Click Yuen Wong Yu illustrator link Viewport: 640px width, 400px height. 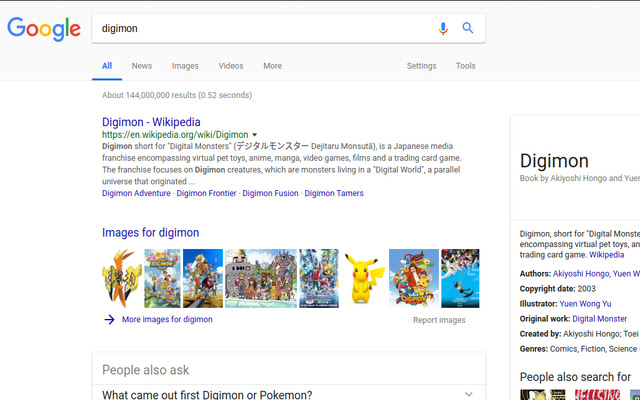585,304
